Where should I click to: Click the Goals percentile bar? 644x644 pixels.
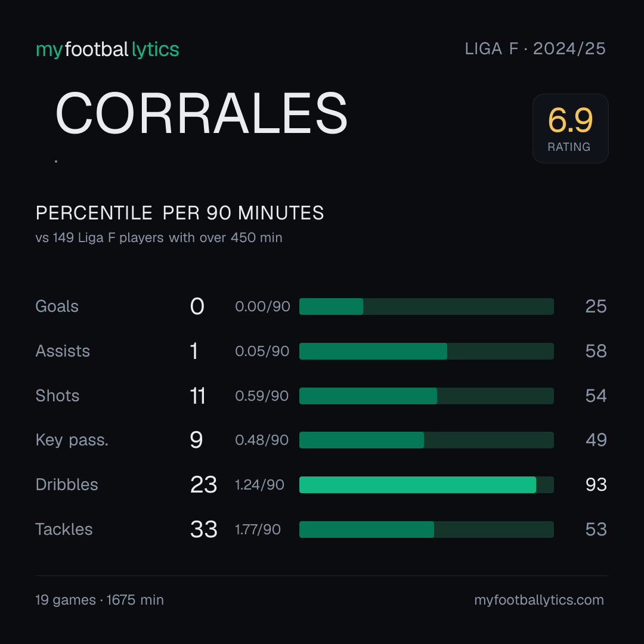(x=426, y=306)
